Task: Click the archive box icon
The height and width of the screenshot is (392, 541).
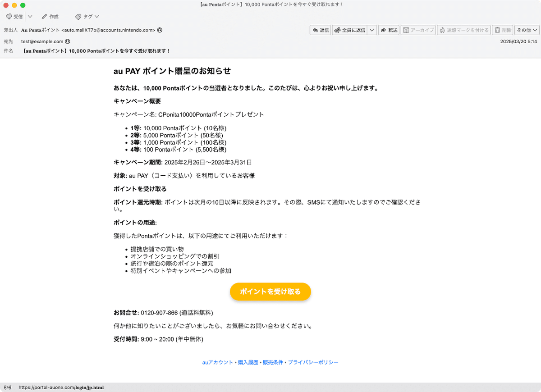Action: [x=406, y=30]
